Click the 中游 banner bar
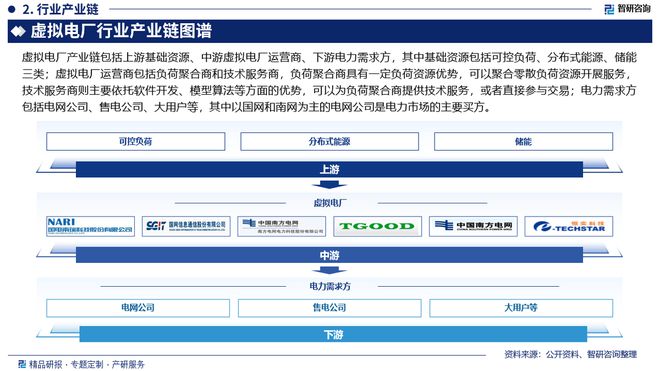Viewport: 660px width, 371px height. (x=330, y=255)
